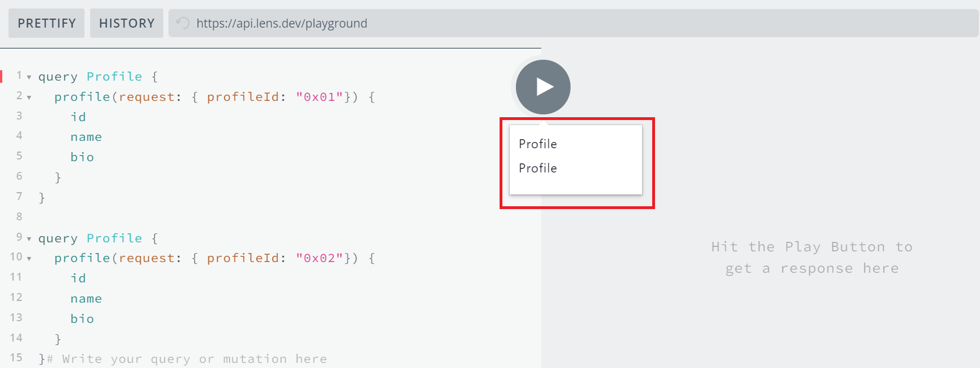Select the first Profile operation in the popup

[x=538, y=144]
